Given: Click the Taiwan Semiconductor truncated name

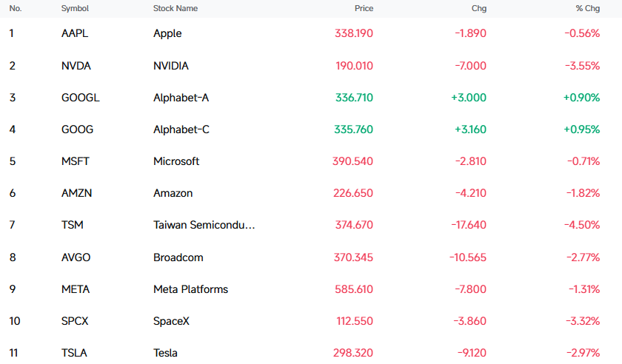Looking at the screenshot, I should [x=204, y=225].
